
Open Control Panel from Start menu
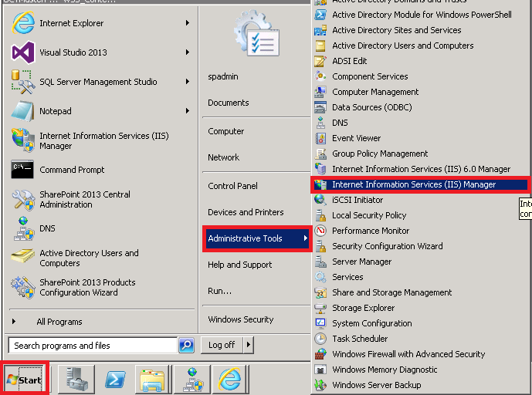232,186
